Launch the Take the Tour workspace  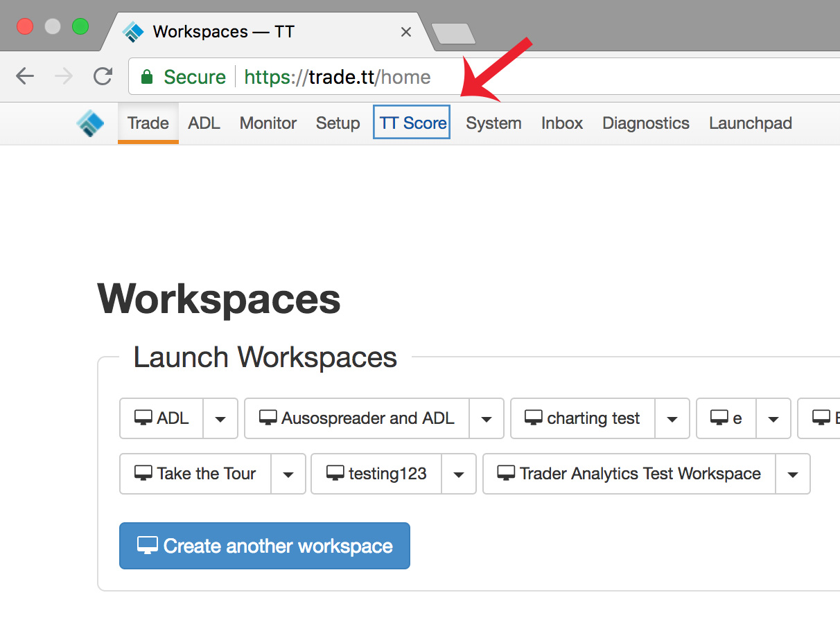pos(195,474)
